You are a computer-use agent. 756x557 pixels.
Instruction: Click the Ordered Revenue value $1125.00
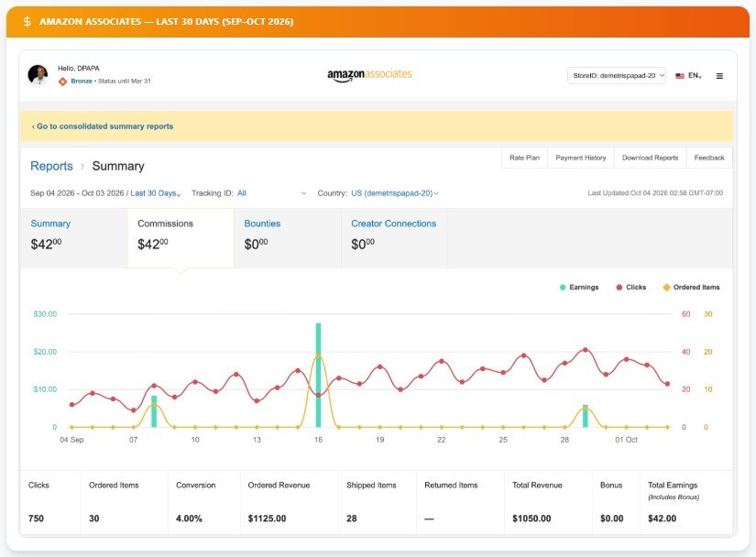point(267,519)
